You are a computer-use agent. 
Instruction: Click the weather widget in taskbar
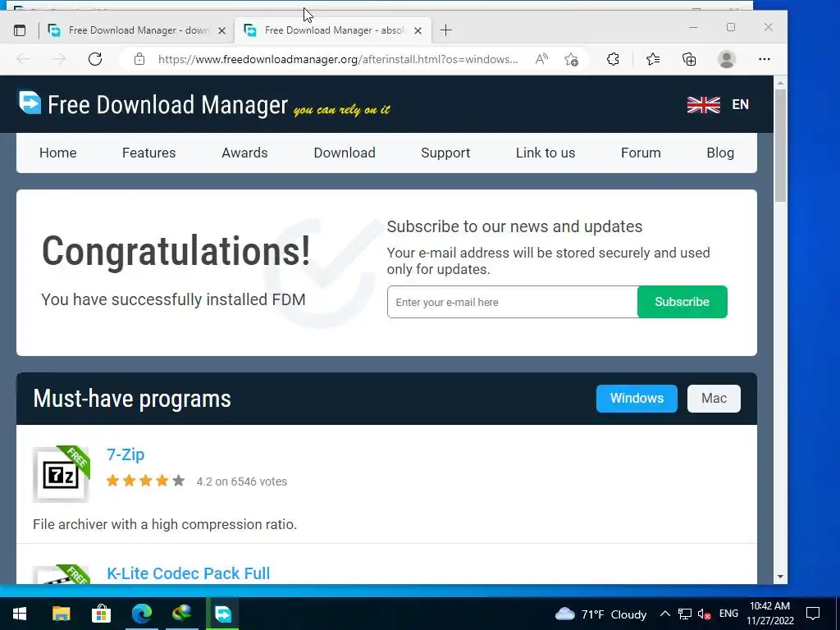pyautogui.click(x=600, y=614)
